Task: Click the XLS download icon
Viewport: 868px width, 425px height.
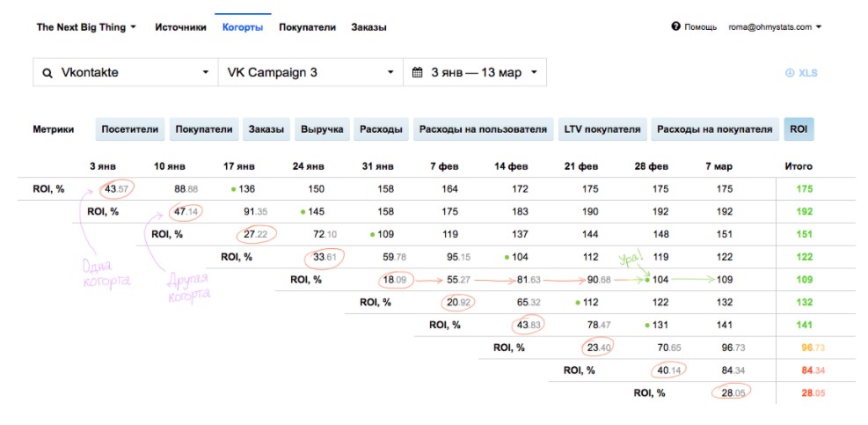Action: point(790,73)
